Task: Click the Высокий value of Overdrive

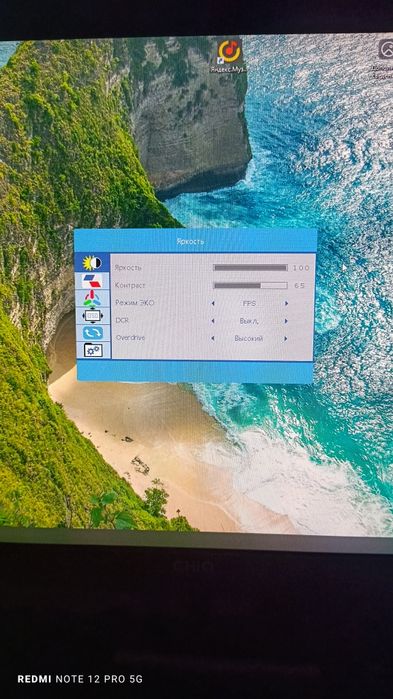Action: tap(249, 338)
